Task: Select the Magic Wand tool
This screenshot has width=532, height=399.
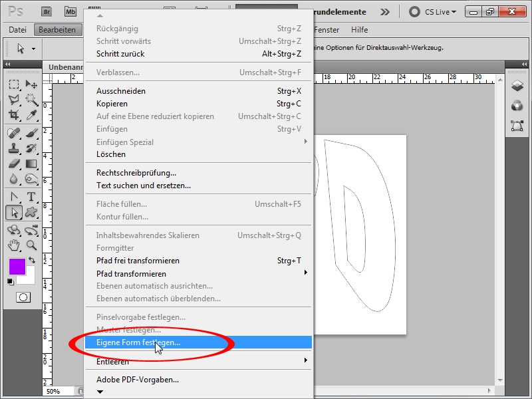Action: coord(31,99)
